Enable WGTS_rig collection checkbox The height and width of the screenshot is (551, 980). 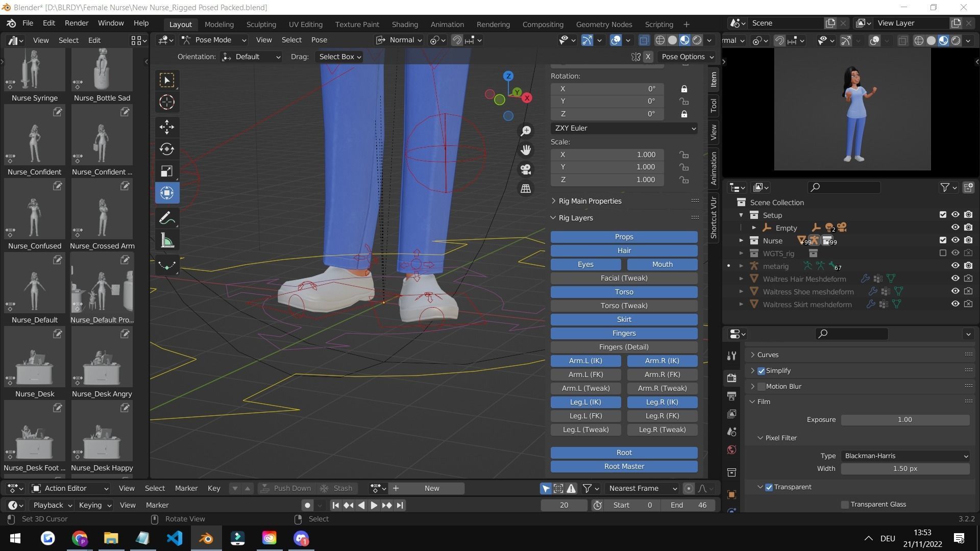(943, 253)
